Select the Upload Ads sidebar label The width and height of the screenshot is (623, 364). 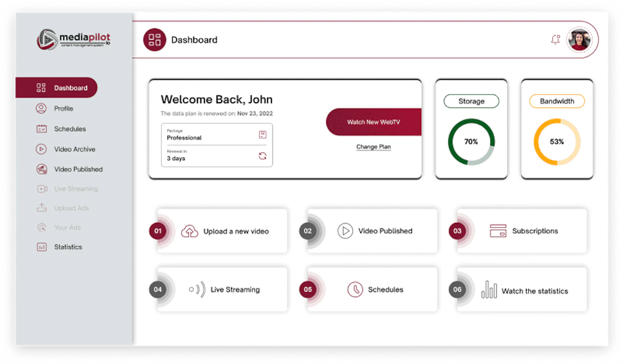pyautogui.click(x=71, y=208)
